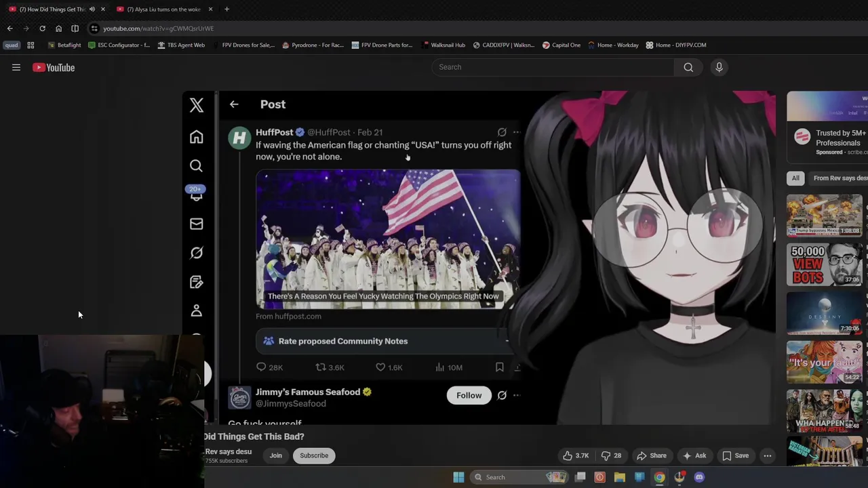Click back arrow beside Post heading
The width and height of the screenshot is (868, 488).
pyautogui.click(x=234, y=104)
